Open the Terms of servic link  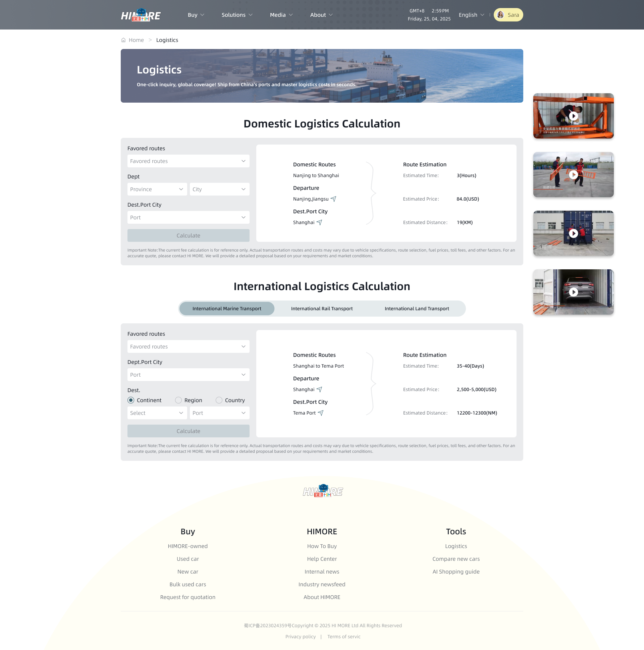[x=343, y=637]
